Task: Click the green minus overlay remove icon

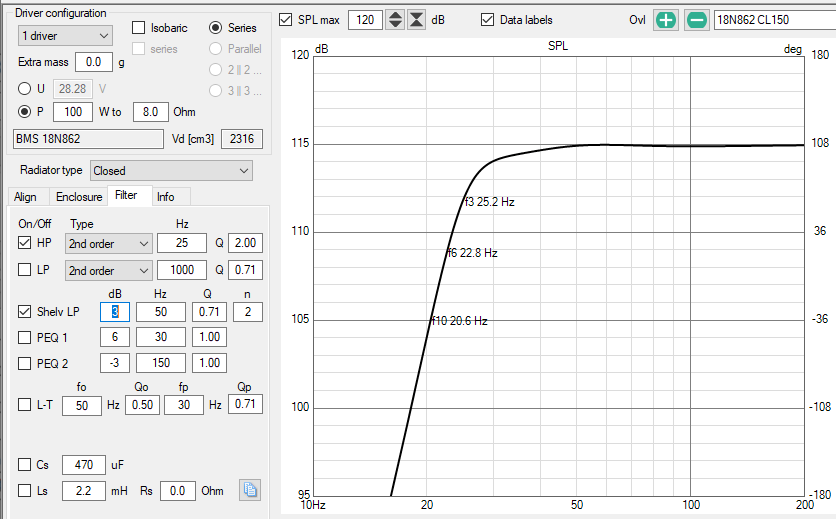Action: [696, 20]
